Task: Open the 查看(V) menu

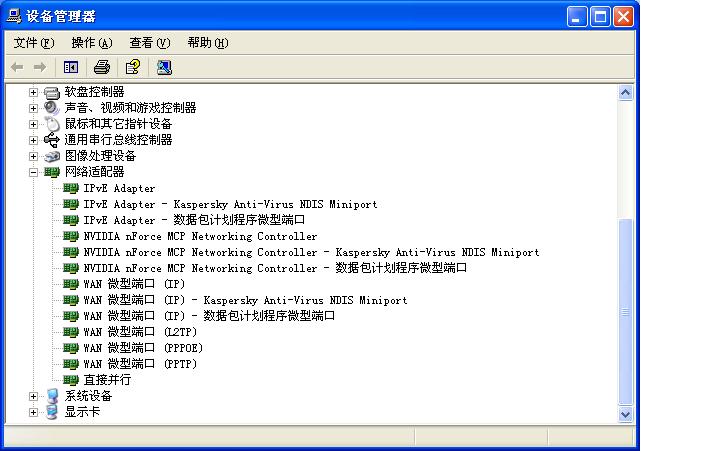Action: click(150, 43)
